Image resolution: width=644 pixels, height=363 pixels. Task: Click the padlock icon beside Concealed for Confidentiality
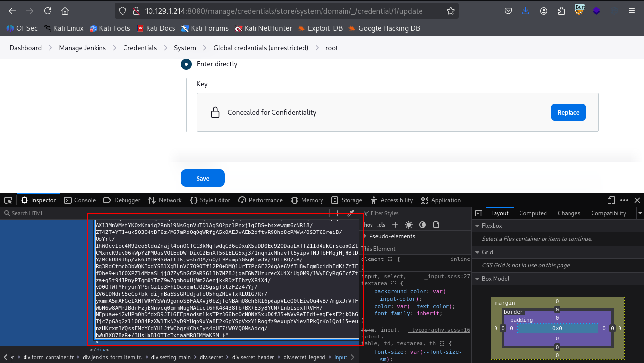215,112
